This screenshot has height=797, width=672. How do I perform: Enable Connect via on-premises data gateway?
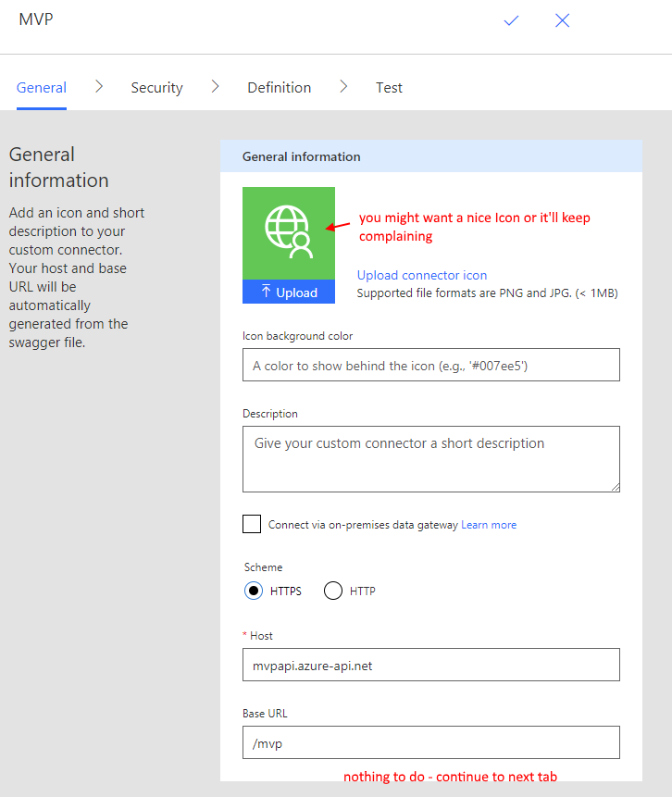point(252,525)
